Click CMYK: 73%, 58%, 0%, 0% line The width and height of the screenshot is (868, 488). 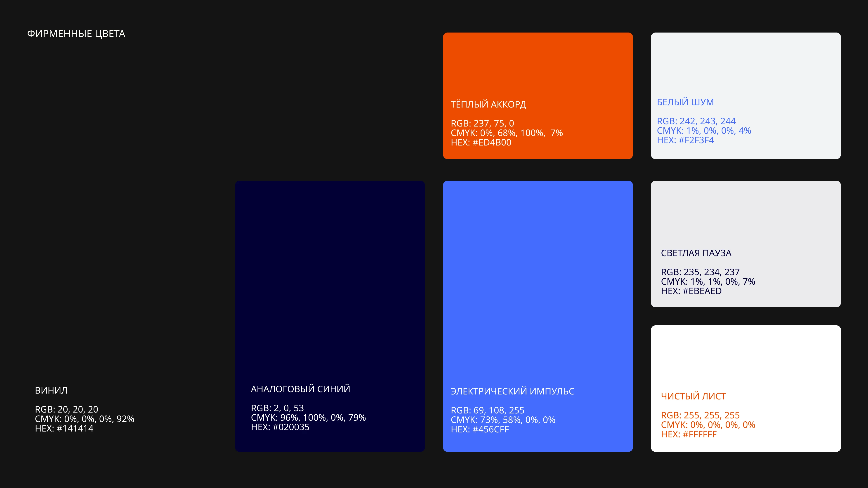(503, 420)
